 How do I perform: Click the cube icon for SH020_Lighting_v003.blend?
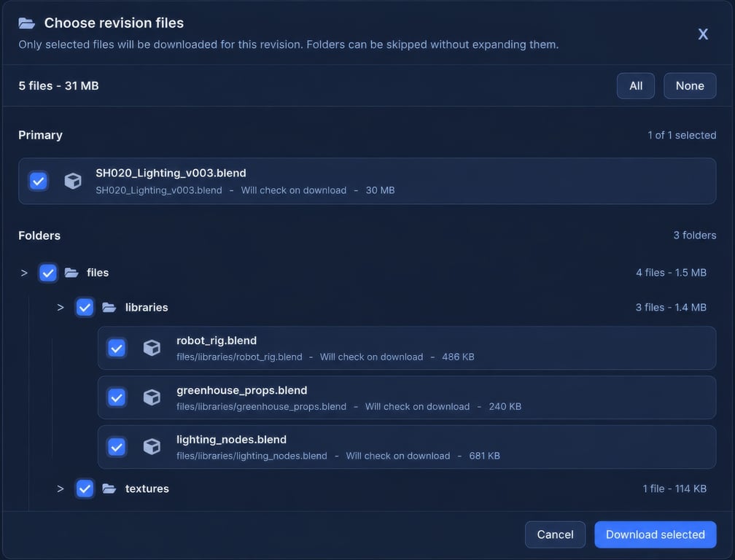click(x=73, y=181)
